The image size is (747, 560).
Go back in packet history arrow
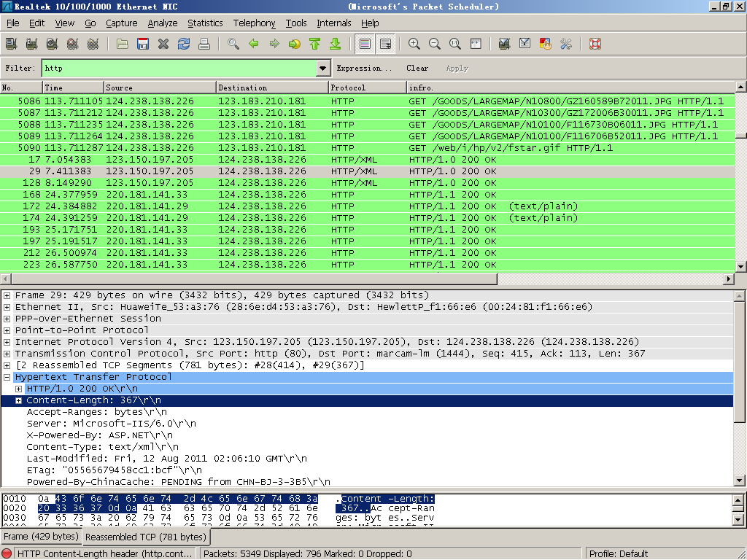[254, 44]
